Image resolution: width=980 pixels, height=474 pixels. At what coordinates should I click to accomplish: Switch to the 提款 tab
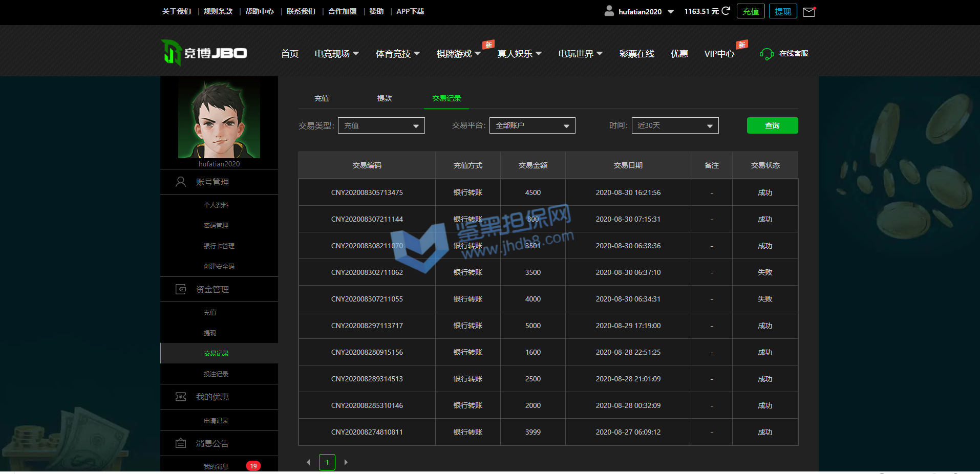coord(384,98)
